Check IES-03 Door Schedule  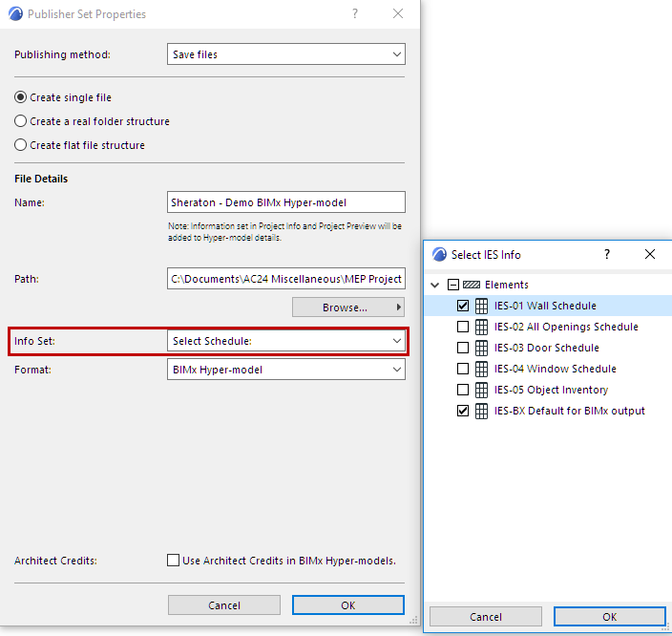tap(463, 348)
